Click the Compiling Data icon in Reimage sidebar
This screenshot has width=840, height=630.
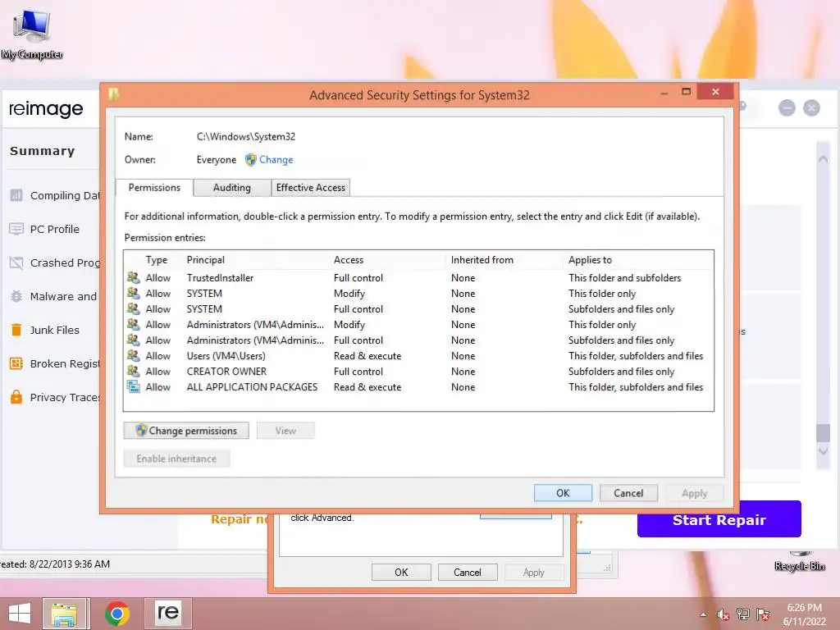tap(16, 195)
